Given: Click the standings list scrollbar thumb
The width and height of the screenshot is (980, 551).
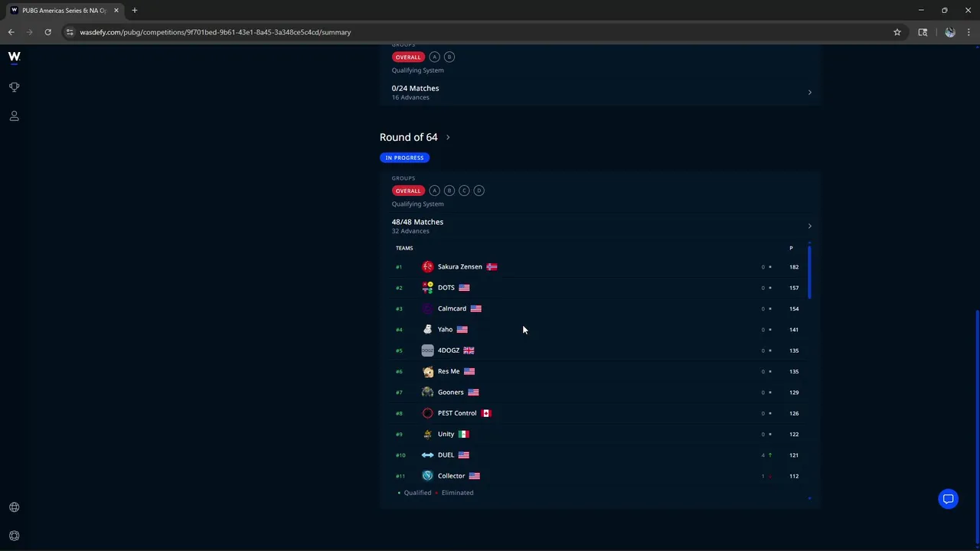Looking at the screenshot, I should (809, 272).
